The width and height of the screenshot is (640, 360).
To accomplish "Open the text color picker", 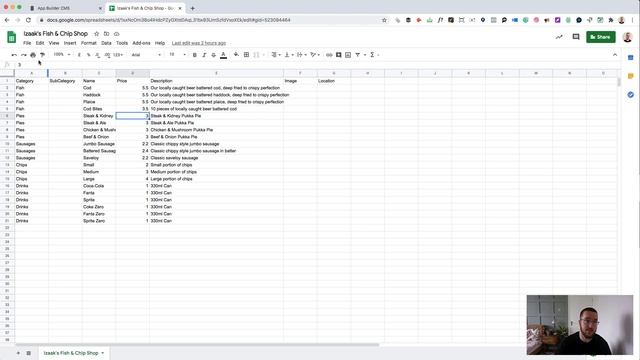I will [223, 55].
